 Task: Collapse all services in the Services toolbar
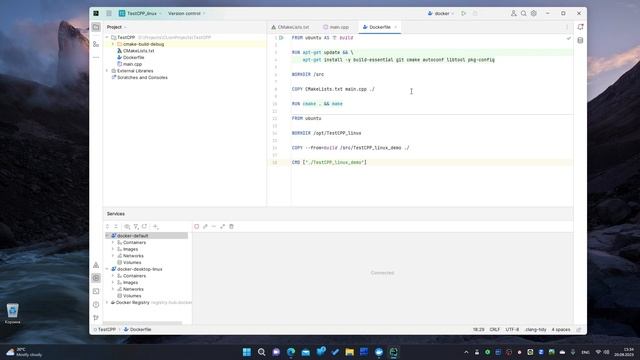116,227
